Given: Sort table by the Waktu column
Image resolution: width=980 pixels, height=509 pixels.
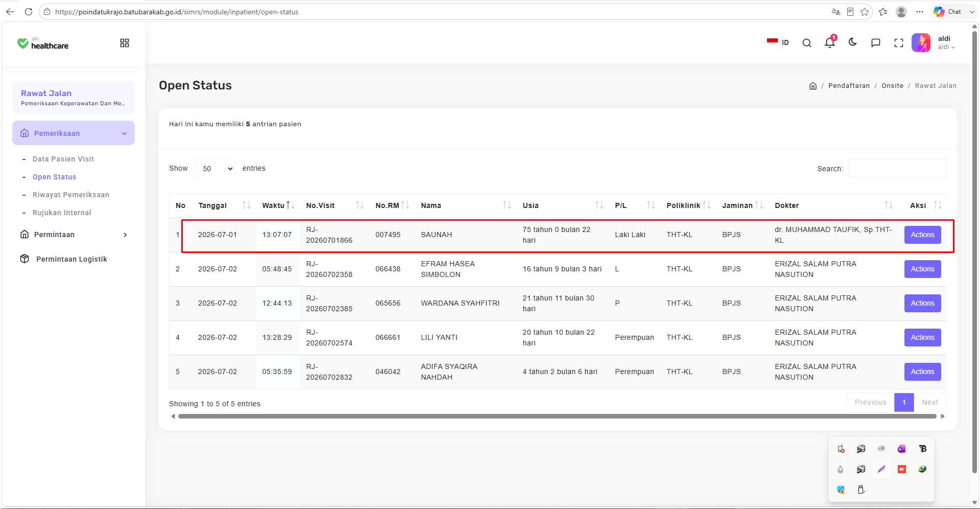Looking at the screenshot, I should pos(278,205).
